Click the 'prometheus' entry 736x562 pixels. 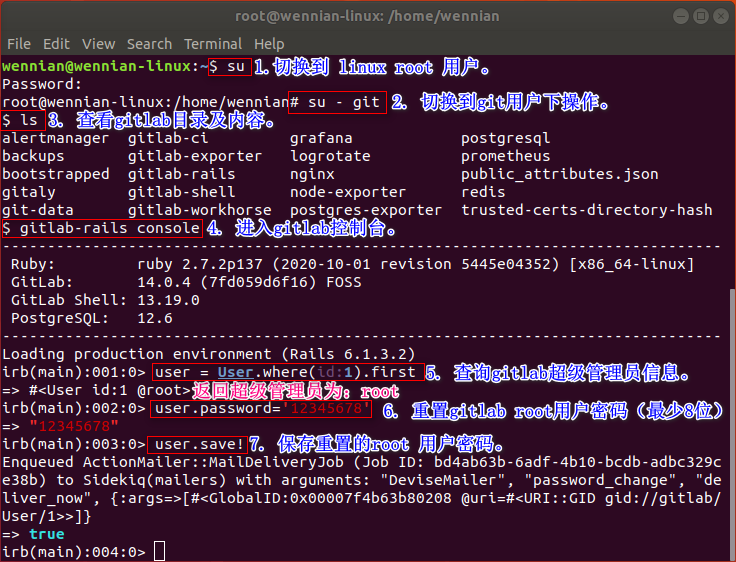505,156
